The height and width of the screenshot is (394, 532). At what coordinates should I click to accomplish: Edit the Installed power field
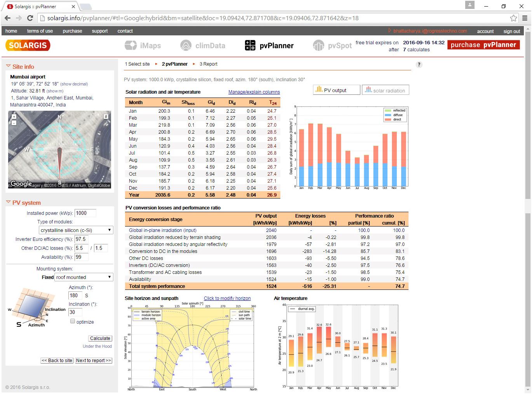click(85, 213)
